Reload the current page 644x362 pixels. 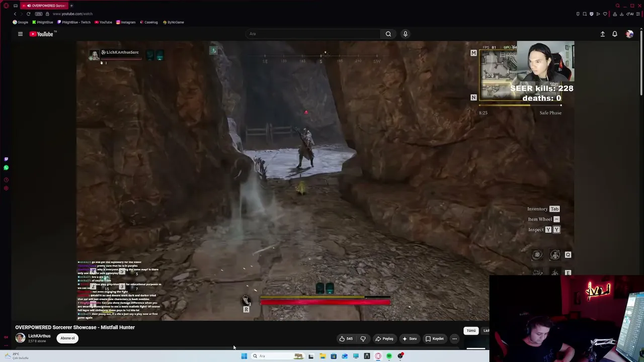28,14
